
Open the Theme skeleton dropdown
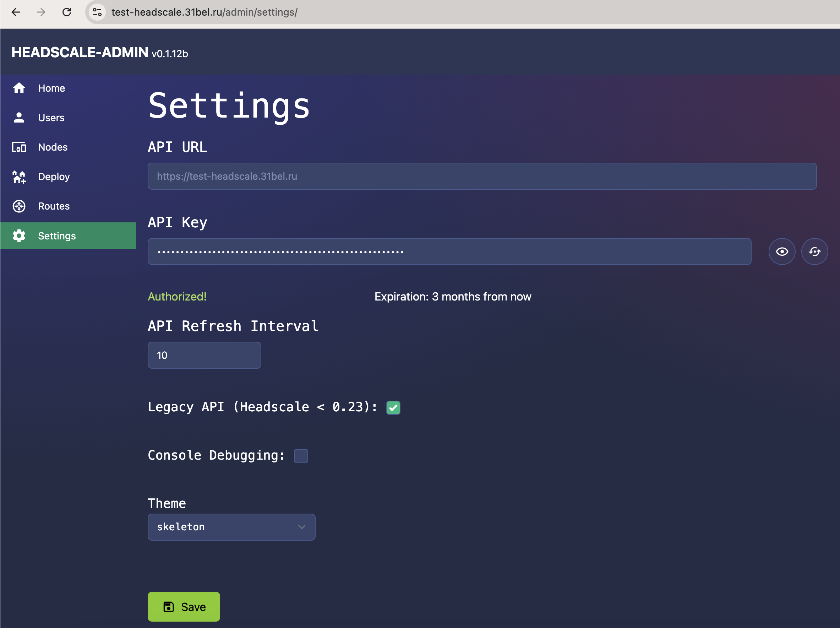pos(231,527)
